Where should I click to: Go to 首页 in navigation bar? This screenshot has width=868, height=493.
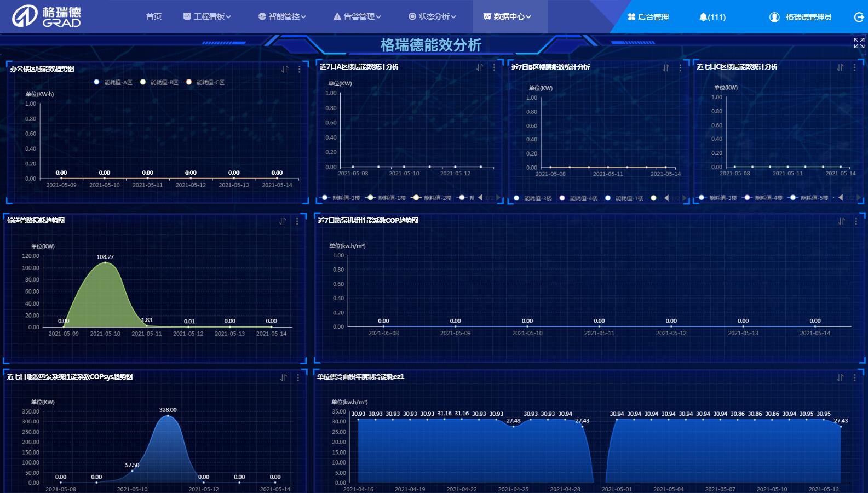pyautogui.click(x=154, y=16)
